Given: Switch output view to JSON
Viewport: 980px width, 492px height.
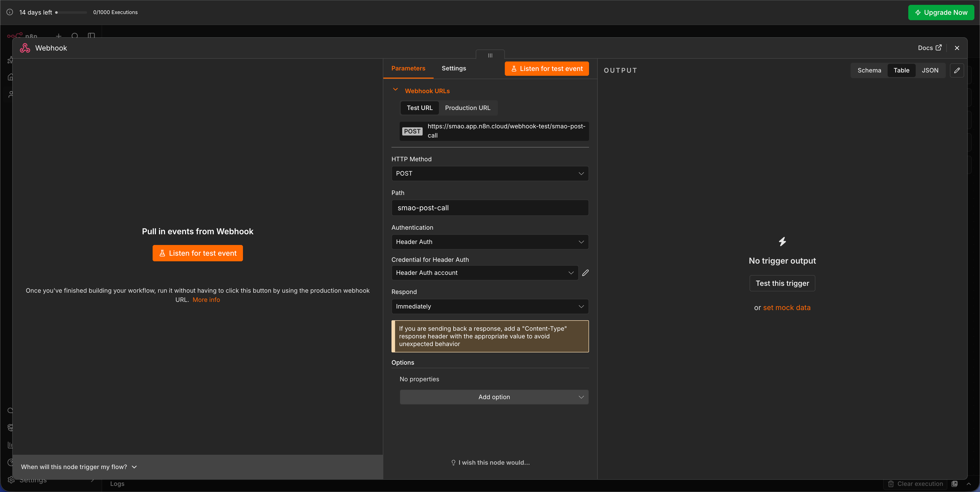Looking at the screenshot, I should 930,70.
